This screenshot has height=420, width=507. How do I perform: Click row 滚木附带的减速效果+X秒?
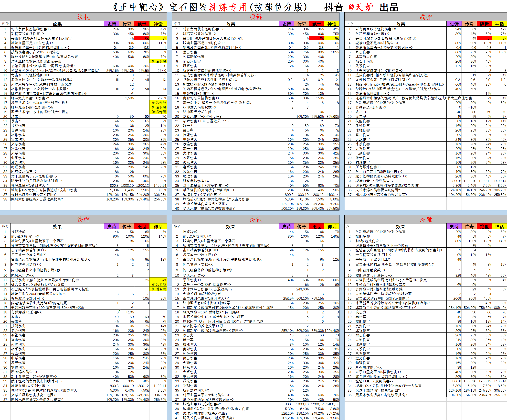tap(256, 326)
